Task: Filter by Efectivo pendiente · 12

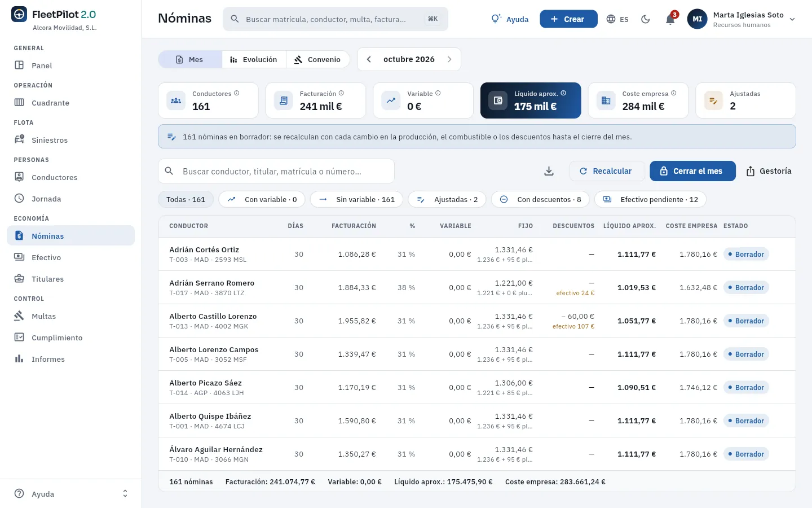Action: (650, 199)
